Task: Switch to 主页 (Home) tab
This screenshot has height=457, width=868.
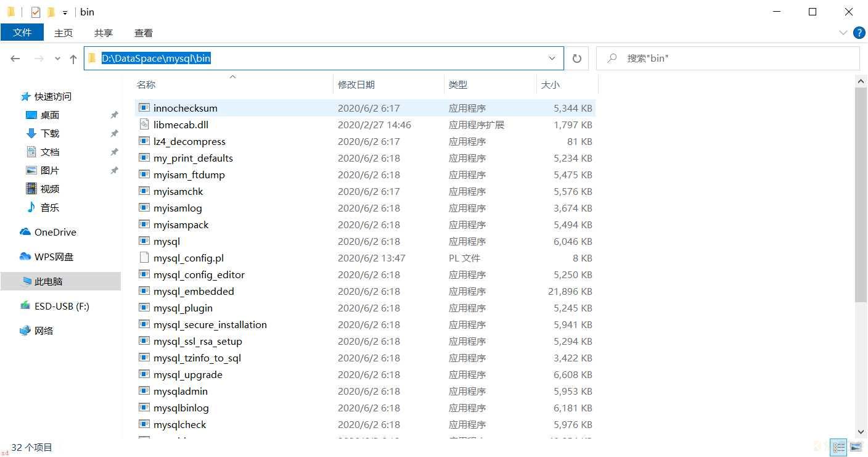Action: click(x=63, y=33)
